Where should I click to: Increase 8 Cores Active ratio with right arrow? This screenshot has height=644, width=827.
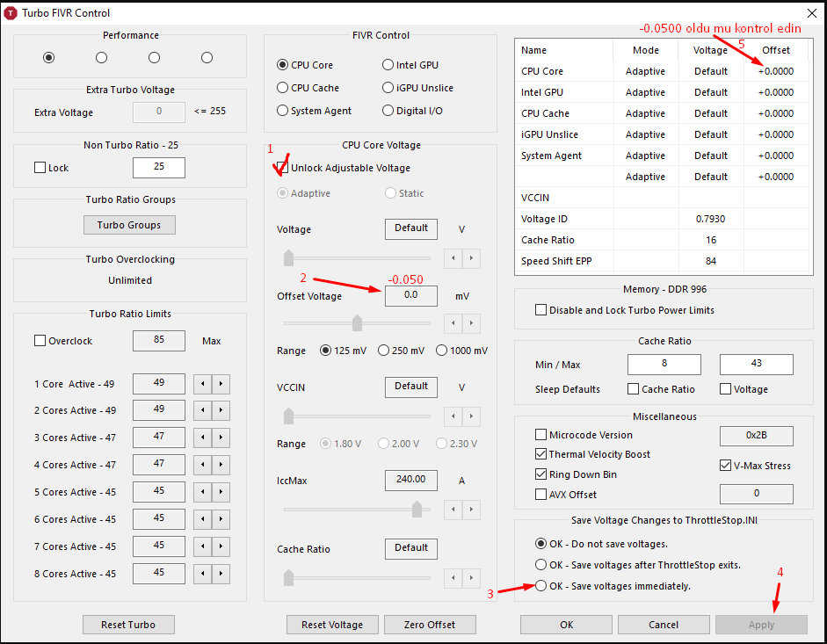coord(221,574)
